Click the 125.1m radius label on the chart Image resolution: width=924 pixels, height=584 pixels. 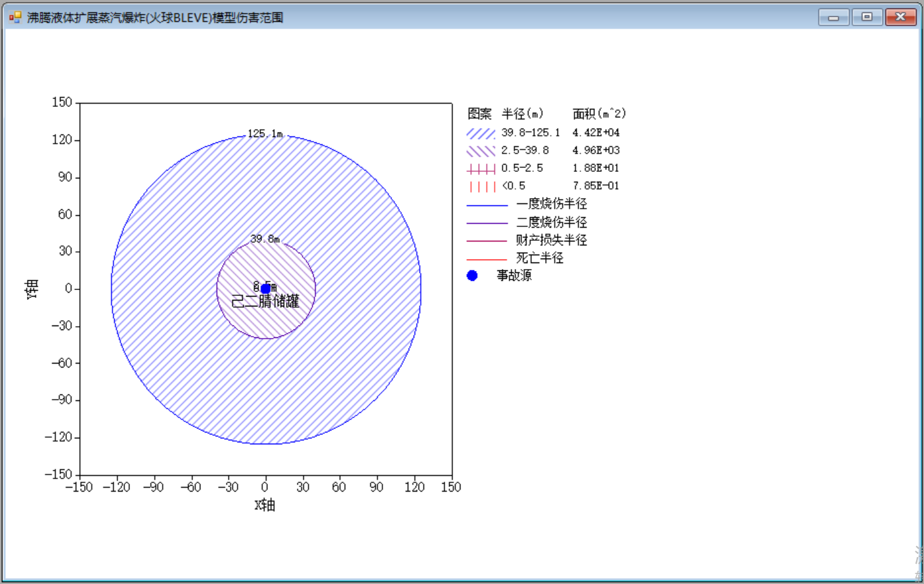pyautogui.click(x=265, y=134)
